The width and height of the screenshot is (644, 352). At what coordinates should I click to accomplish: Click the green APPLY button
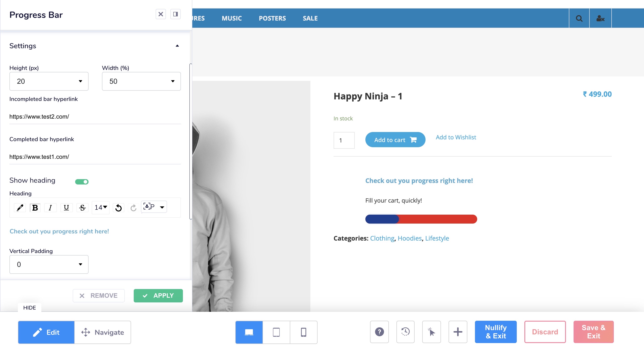(x=158, y=295)
